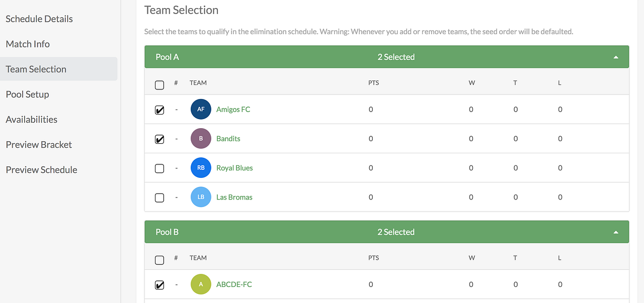The width and height of the screenshot is (644, 303).
Task: Collapse the Pool A section arrow
Action: pos(616,57)
